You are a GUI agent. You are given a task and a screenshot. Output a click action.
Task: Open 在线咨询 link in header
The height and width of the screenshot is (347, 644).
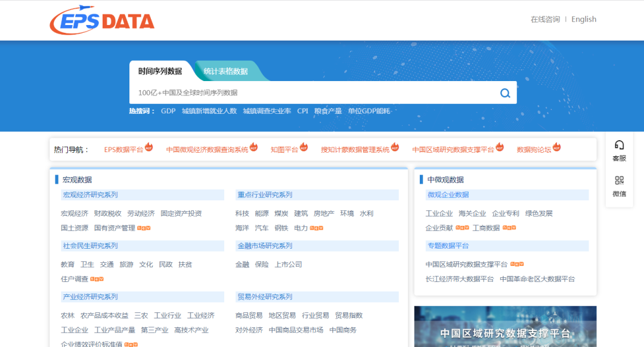pos(545,19)
